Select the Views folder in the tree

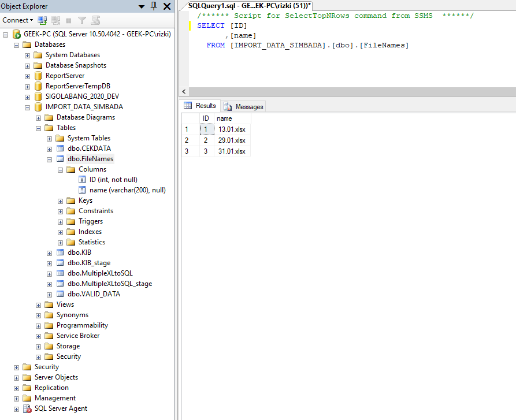[65, 304]
